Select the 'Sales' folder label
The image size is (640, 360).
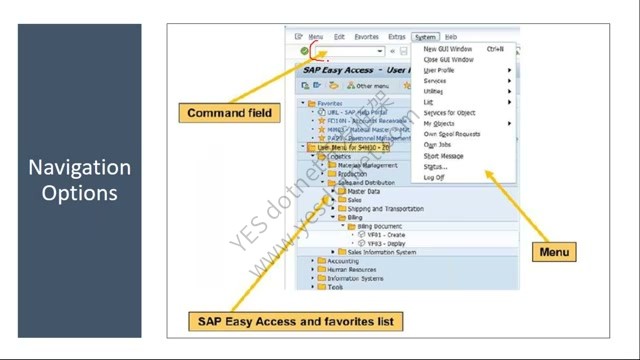(x=354, y=200)
